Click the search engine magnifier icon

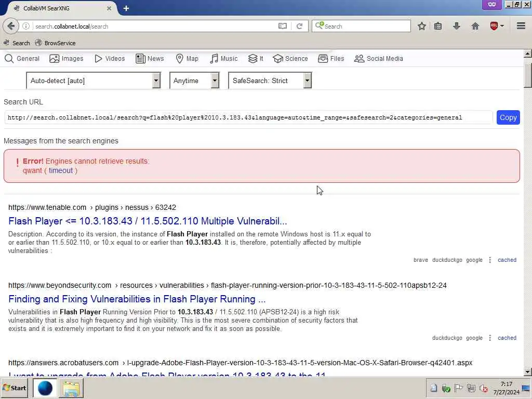320,26
